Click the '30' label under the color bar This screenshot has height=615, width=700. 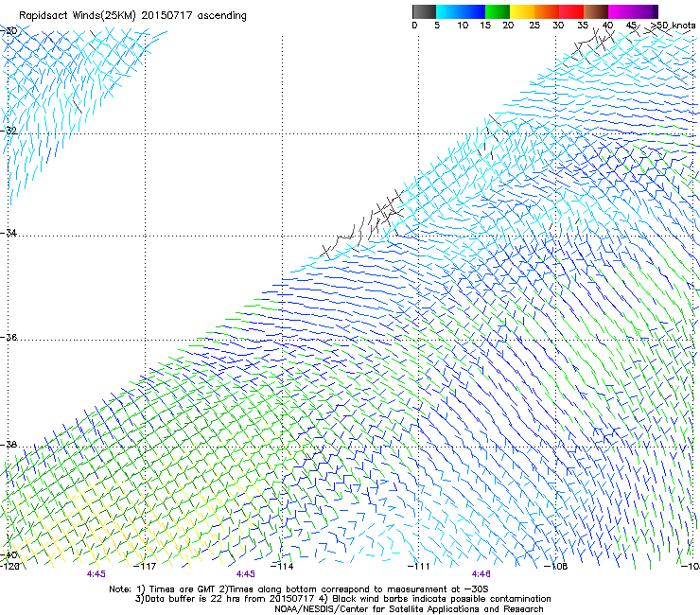pos(558,26)
